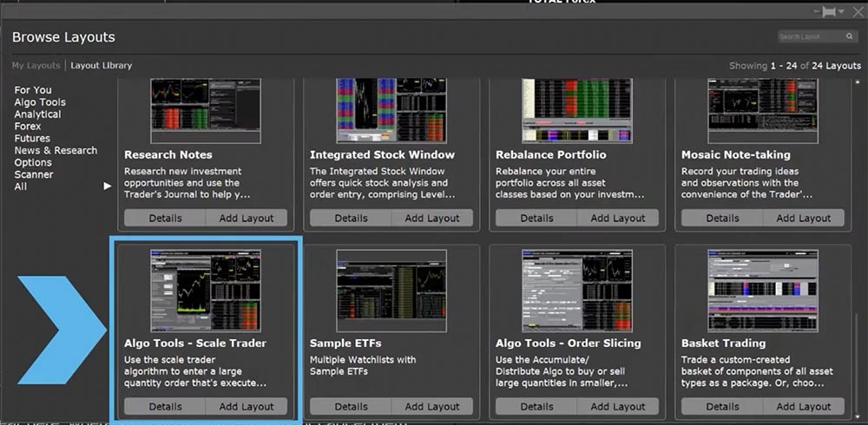Click the scrollbar down arrow

pos(858,415)
